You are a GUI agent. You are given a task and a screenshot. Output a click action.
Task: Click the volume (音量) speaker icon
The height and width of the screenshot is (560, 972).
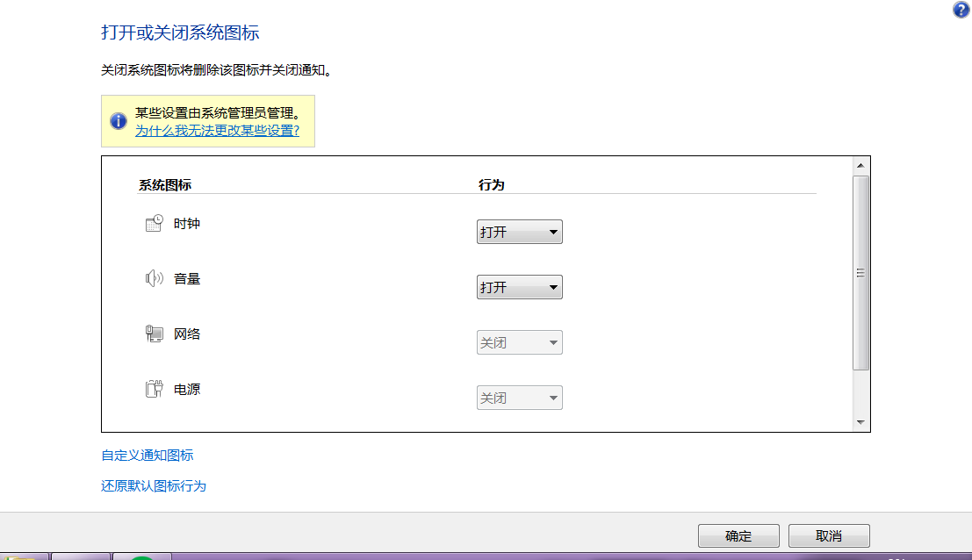tap(155, 279)
